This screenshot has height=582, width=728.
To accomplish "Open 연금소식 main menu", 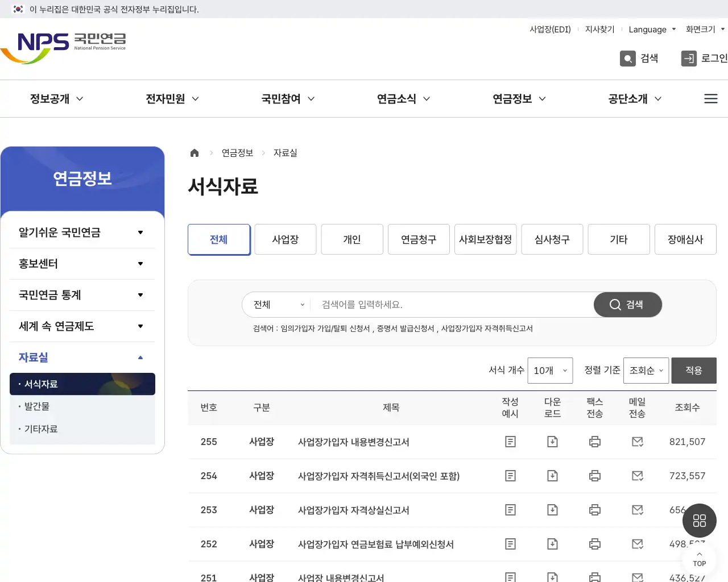I will [x=403, y=99].
